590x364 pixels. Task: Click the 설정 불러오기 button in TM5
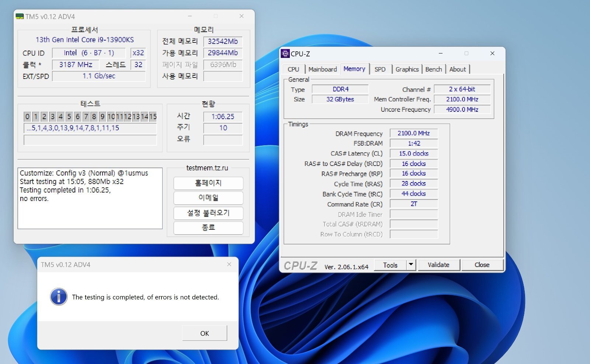[x=208, y=213]
